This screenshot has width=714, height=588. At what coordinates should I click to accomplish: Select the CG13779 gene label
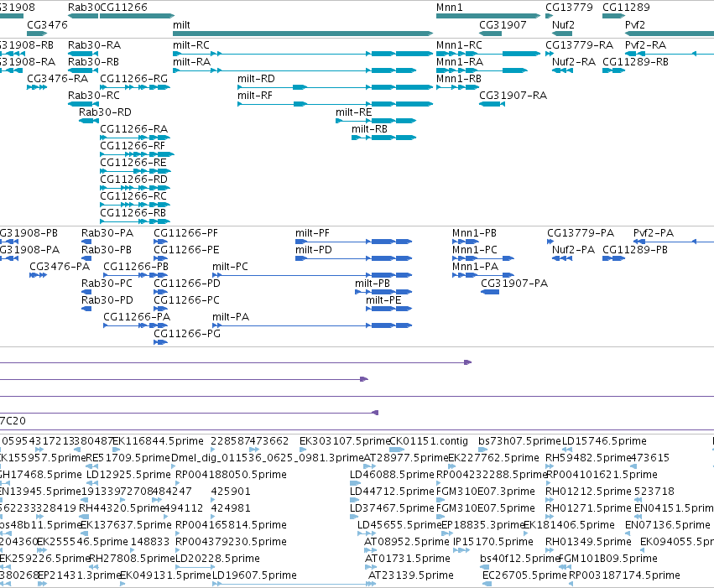click(x=569, y=8)
